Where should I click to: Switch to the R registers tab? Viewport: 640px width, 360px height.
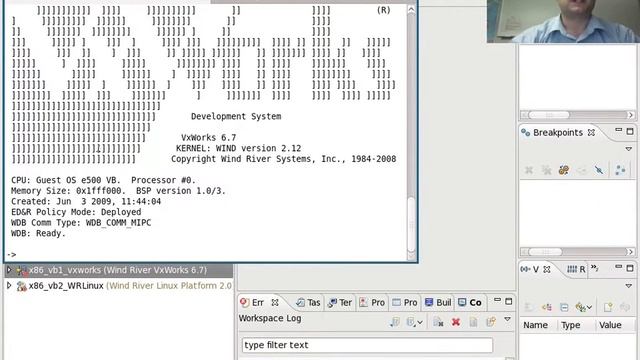click(576, 269)
